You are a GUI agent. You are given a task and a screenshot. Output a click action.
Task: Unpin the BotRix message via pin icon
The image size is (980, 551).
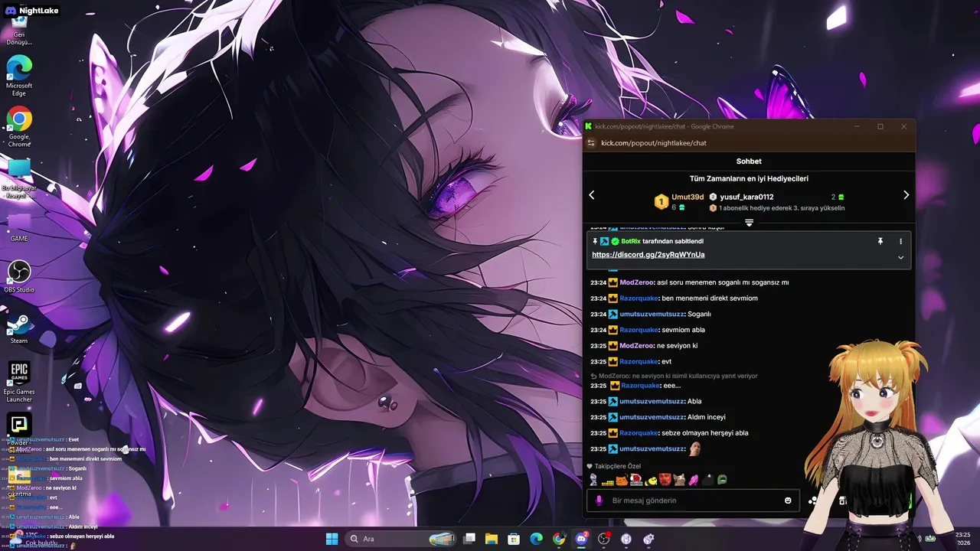coord(880,241)
